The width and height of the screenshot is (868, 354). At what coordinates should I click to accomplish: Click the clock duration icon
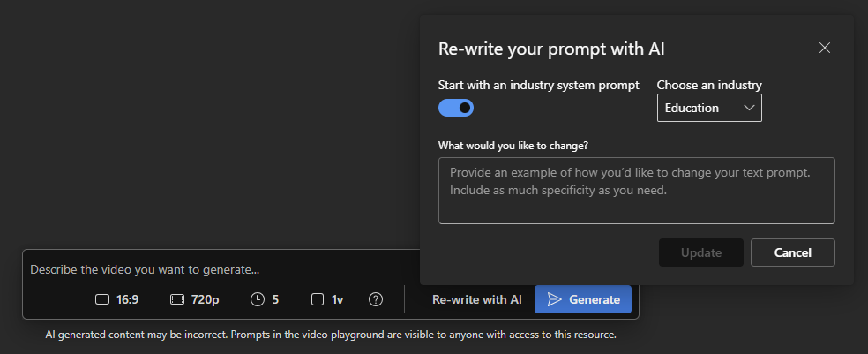258,299
